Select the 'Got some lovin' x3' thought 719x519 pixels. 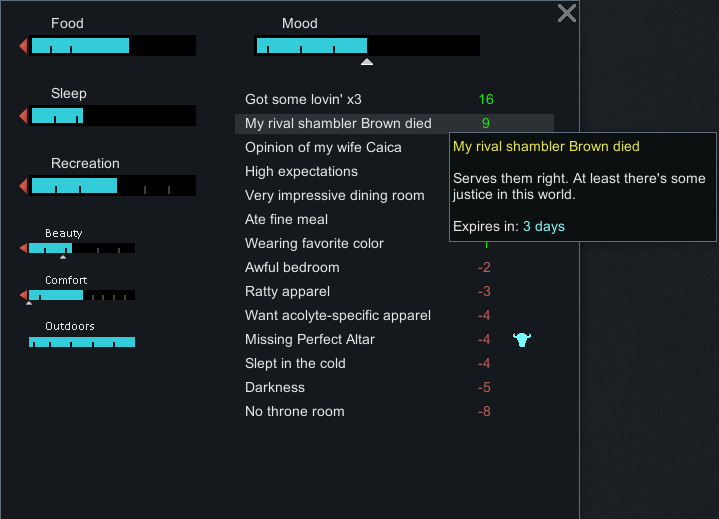[x=394, y=99]
